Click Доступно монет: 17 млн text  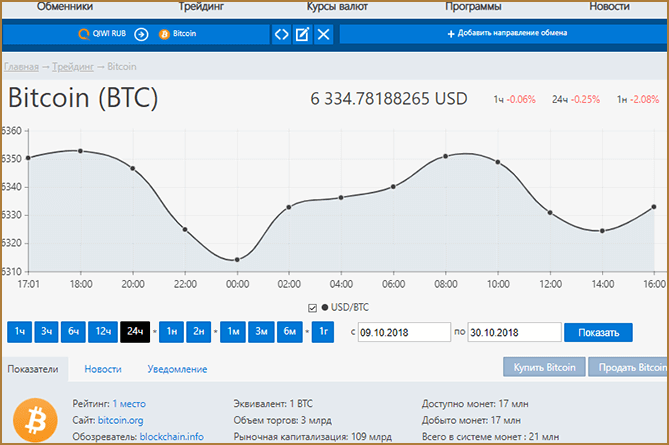(x=475, y=404)
